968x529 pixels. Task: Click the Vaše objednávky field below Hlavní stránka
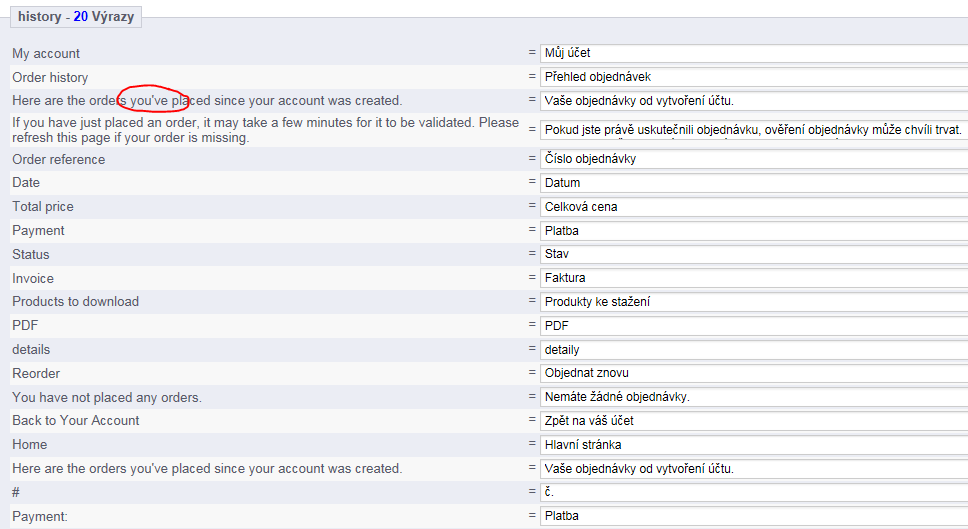752,469
